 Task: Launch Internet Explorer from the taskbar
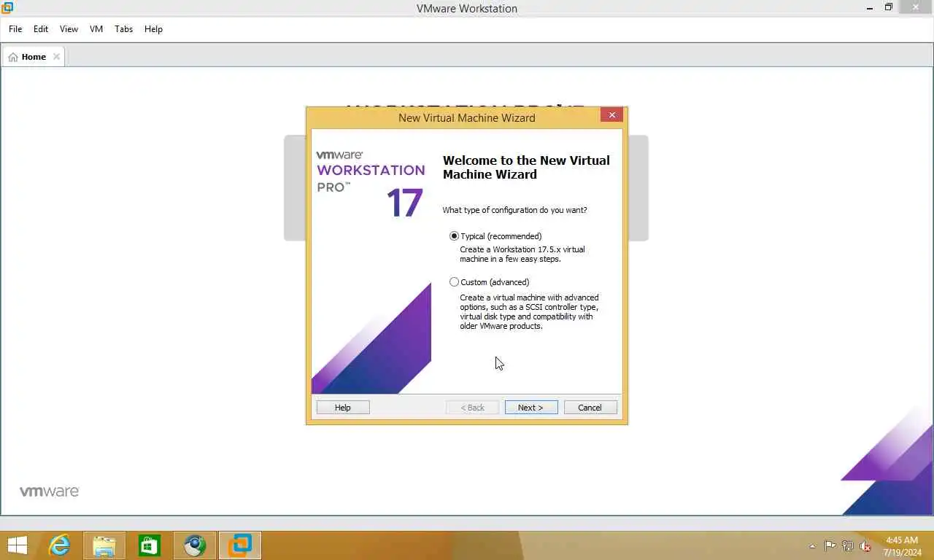pos(59,545)
